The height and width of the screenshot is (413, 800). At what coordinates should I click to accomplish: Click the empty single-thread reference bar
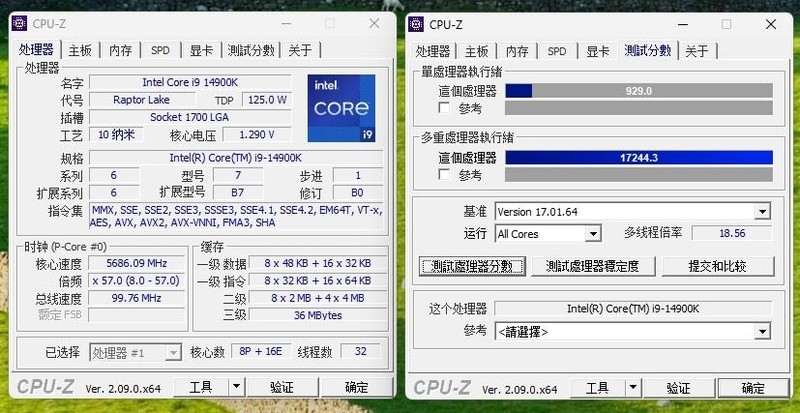click(639, 108)
